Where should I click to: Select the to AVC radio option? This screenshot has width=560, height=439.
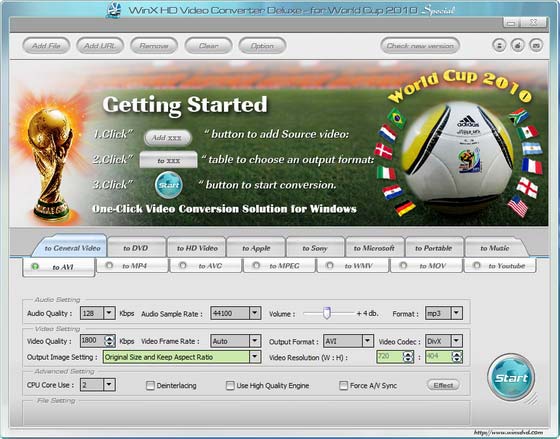[182, 265]
